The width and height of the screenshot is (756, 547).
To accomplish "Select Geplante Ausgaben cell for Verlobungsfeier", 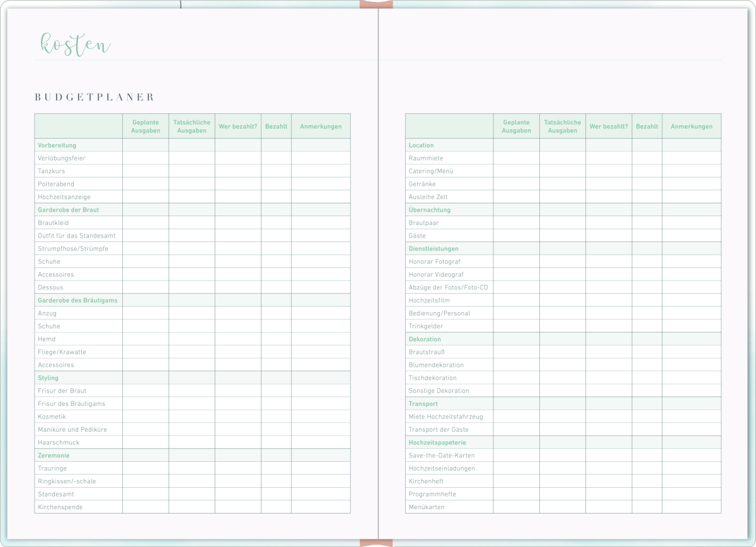I will 146,158.
